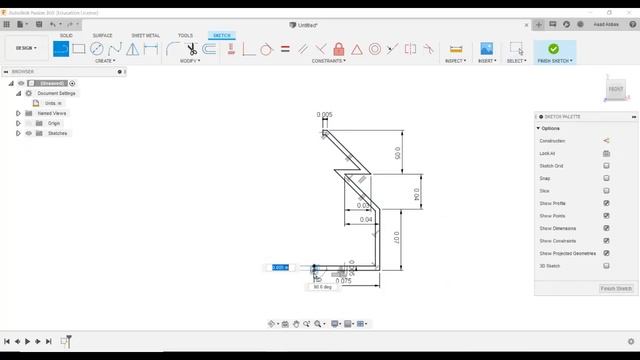Screen dimensions: 640x360
Task: Apply Midpoint triangle constraint
Action: coord(357,49)
